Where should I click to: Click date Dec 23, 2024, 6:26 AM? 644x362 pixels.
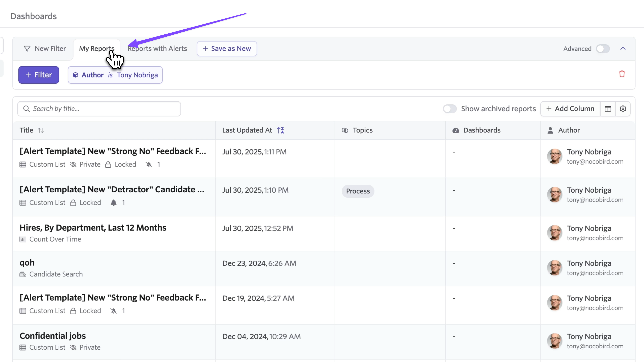259,263
